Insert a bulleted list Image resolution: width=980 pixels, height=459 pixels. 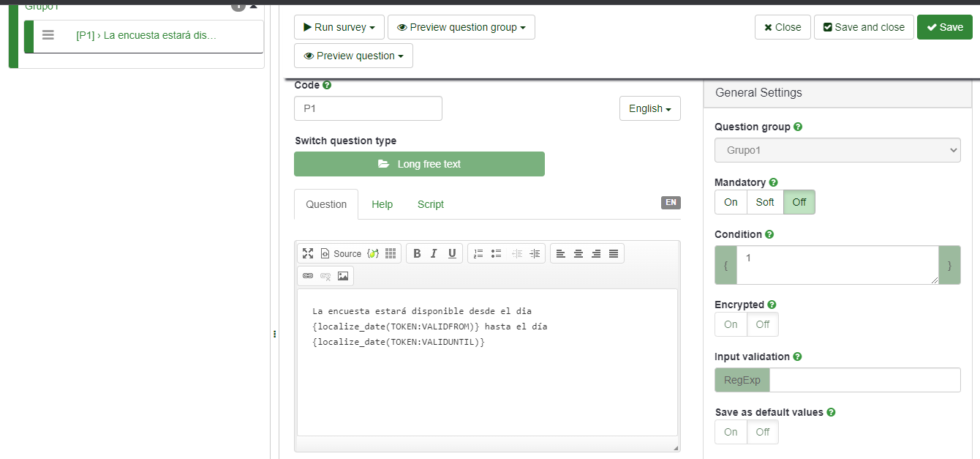coord(497,253)
